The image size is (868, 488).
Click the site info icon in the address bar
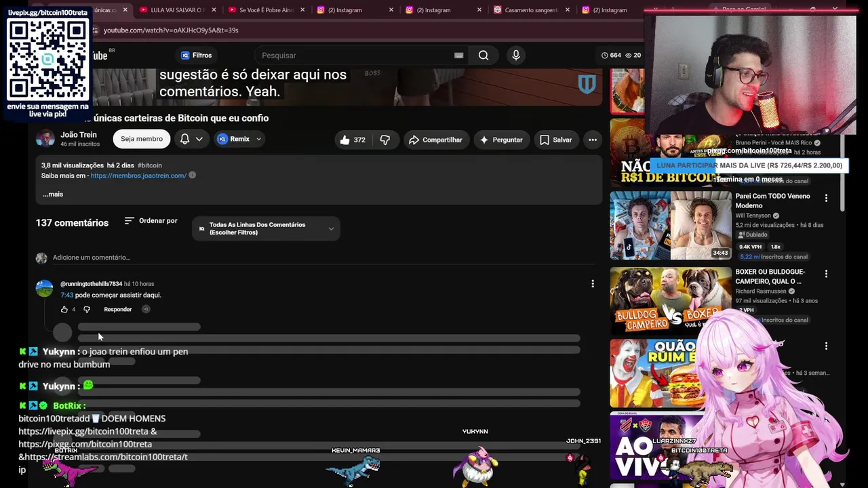click(96, 30)
